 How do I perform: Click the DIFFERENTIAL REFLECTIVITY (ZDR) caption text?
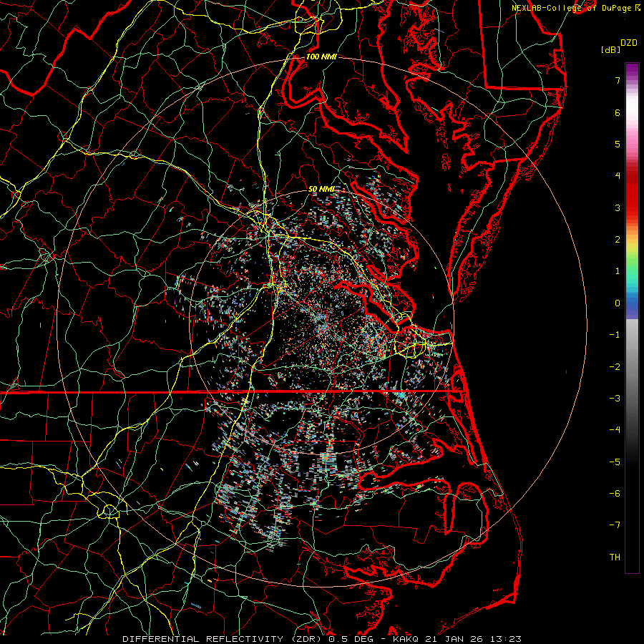[x=223, y=639]
